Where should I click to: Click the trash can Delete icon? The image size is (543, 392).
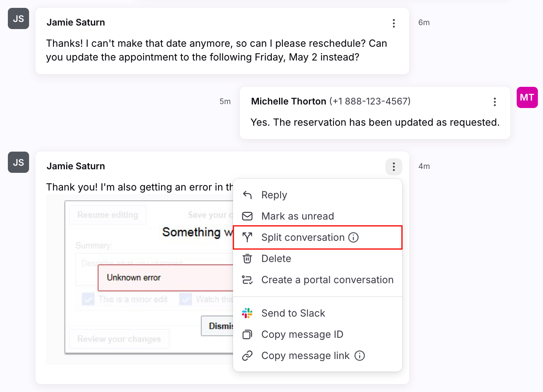[247, 258]
